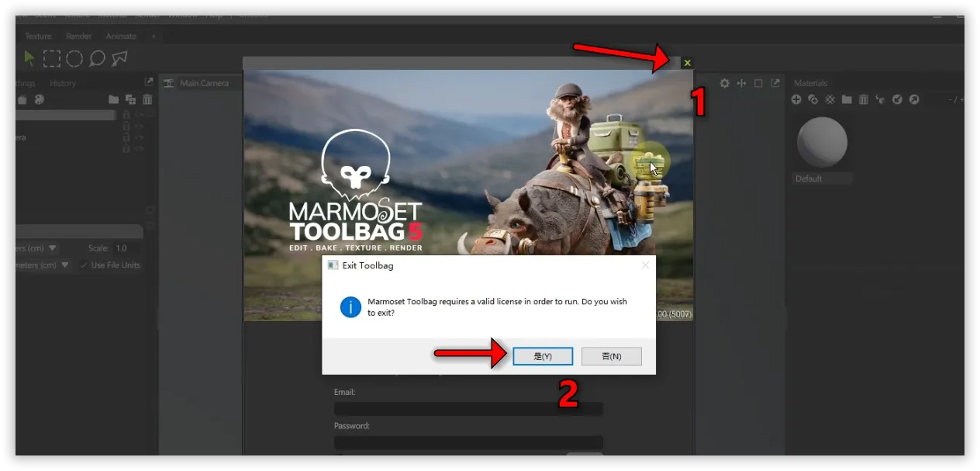The height and width of the screenshot is (471, 980).
Task: Click the checkered sphere material icon
Action: [830, 99]
